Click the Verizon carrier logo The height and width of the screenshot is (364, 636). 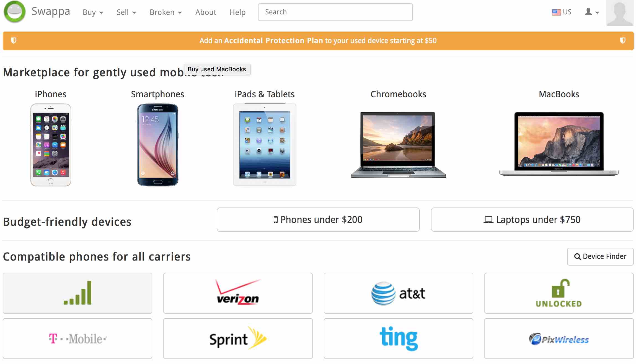238,293
